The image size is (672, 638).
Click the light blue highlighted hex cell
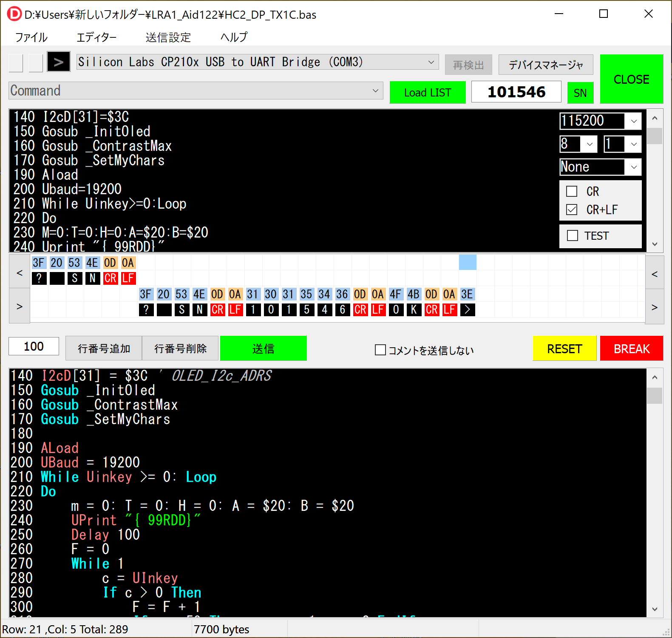pos(468,263)
